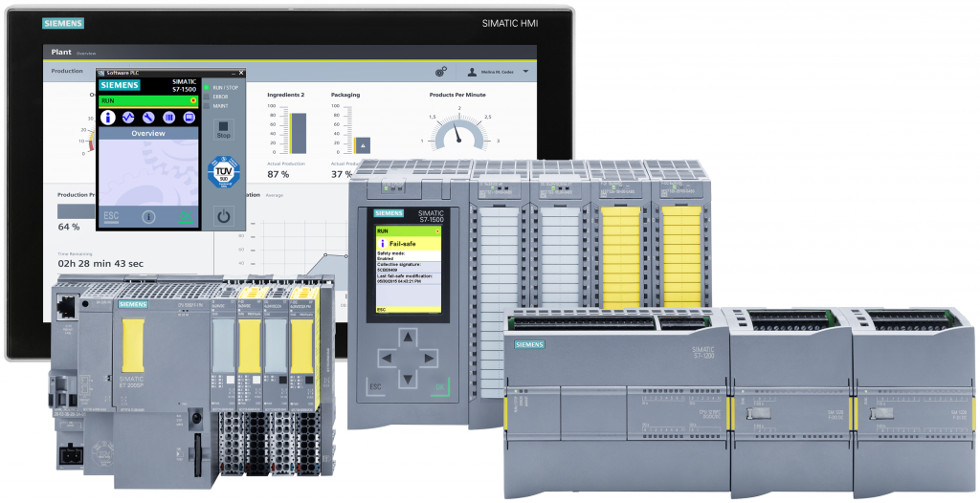Click the grey info button between ESC and OK
Screen dimensions: 980x503
tap(148, 217)
